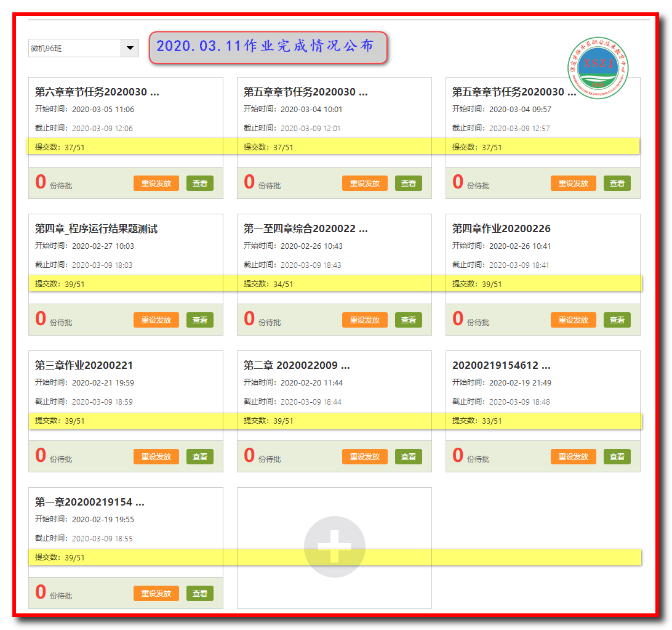
Task: Click 重设发放 on 第三章作业20200221 card
Action: click(x=156, y=457)
